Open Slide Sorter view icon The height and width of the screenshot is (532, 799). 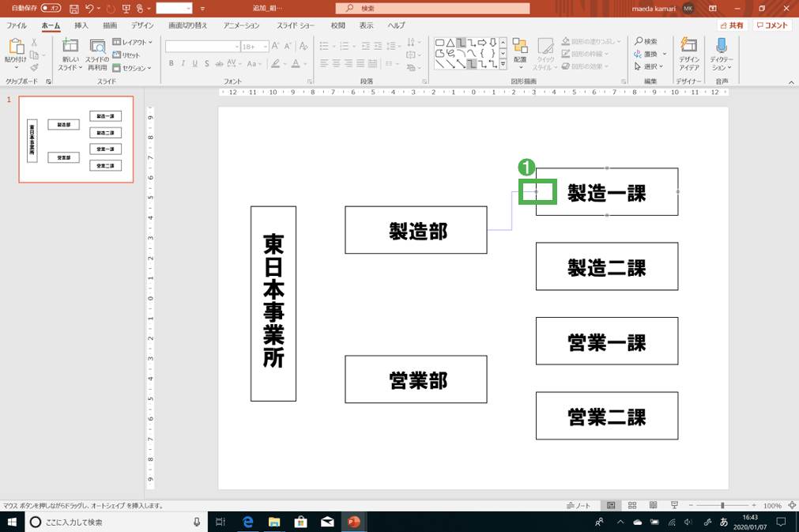pyautogui.click(x=632, y=505)
